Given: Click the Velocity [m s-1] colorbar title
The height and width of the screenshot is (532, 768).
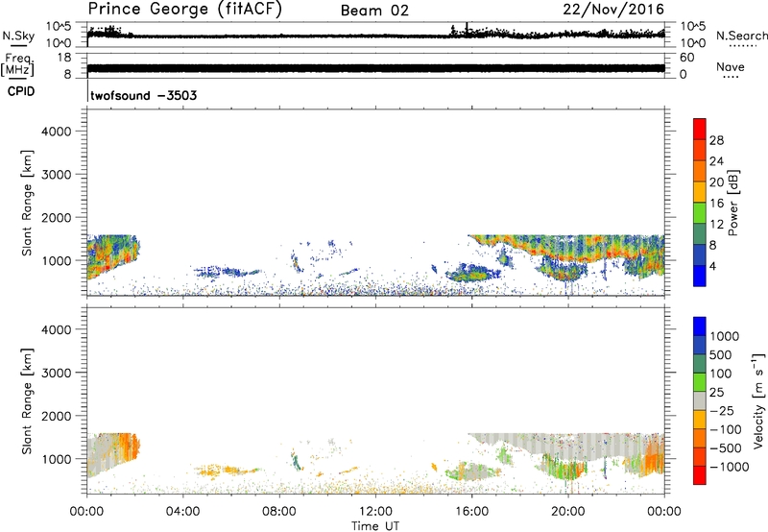Looking at the screenshot, I should coord(758,400).
